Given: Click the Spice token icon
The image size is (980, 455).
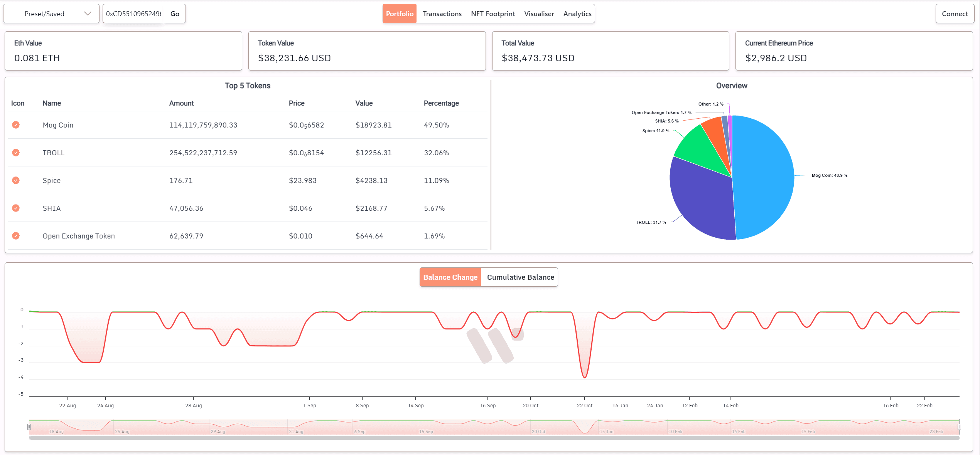Looking at the screenshot, I should click(16, 180).
